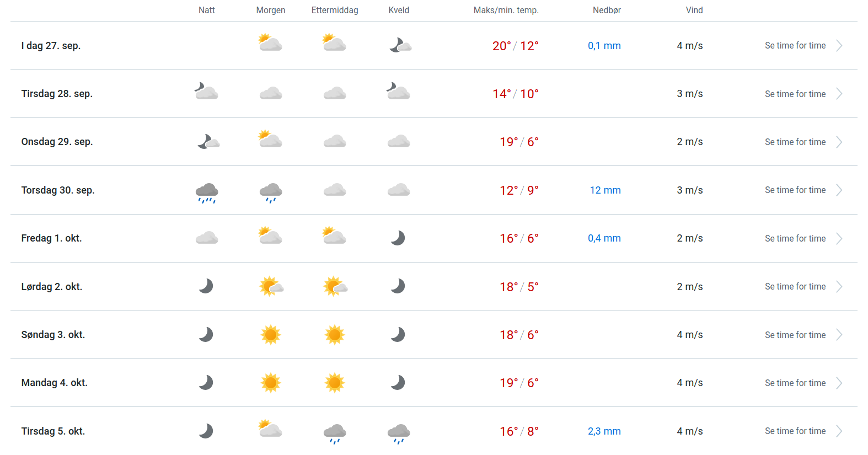Click the Tirsdag 28. sep. day label

coord(57,94)
